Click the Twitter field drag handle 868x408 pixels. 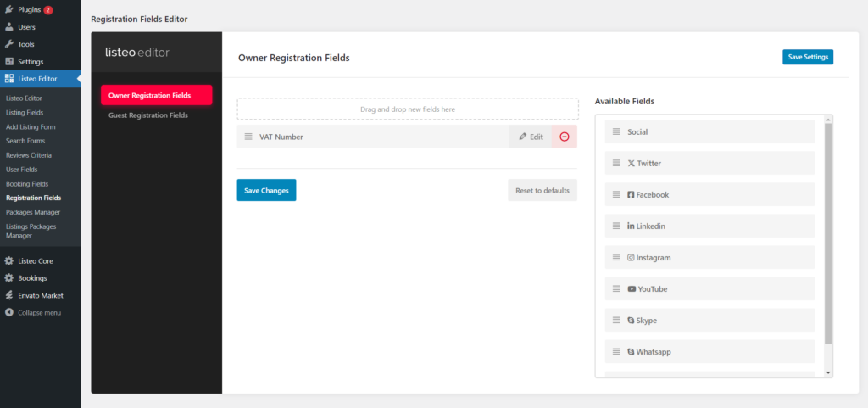coord(617,164)
